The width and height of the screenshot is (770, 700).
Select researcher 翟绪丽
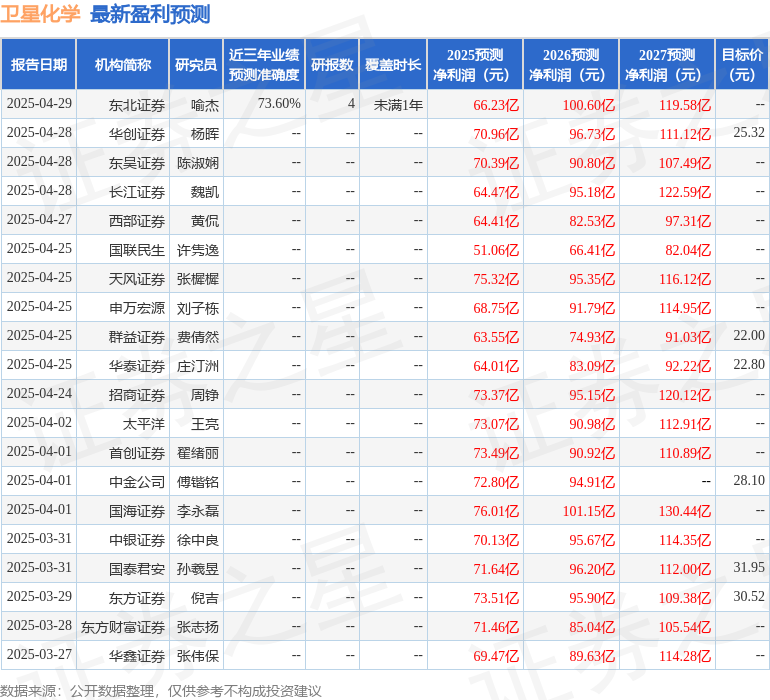pos(198,453)
